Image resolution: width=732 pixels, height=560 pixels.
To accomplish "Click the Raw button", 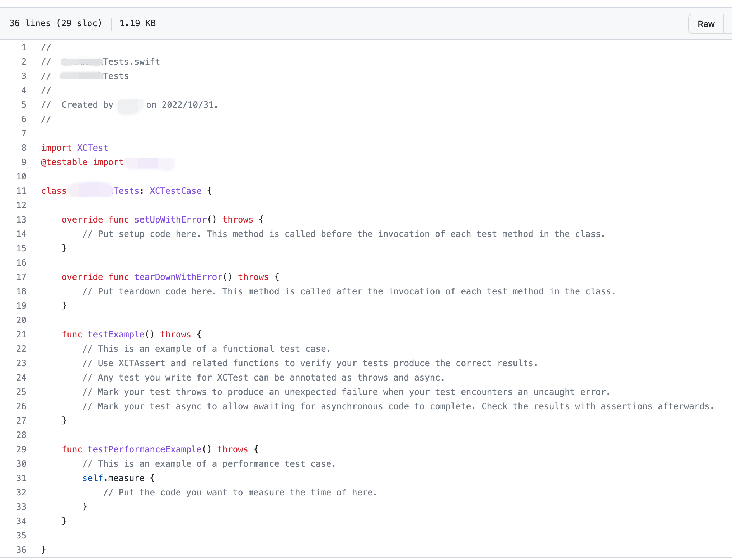I will click(x=705, y=24).
